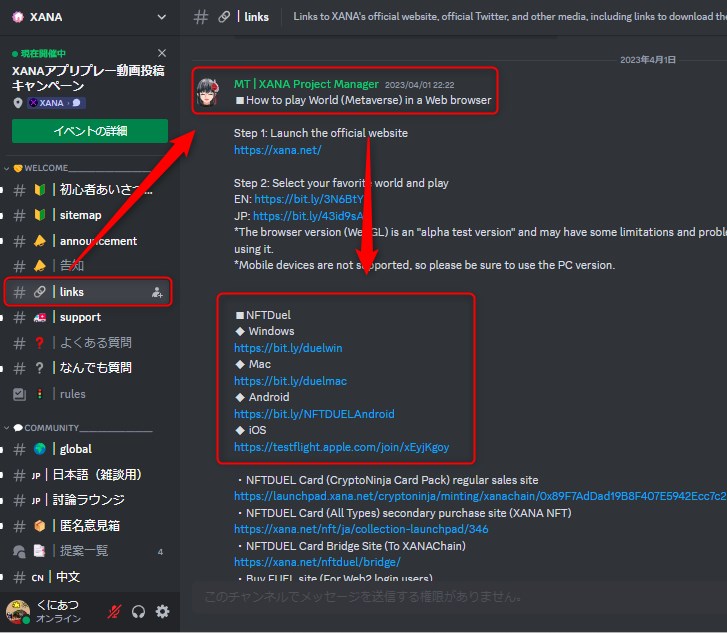The height and width of the screenshot is (633, 727).
Task: Open the 中文 channel
Action: (x=88, y=577)
